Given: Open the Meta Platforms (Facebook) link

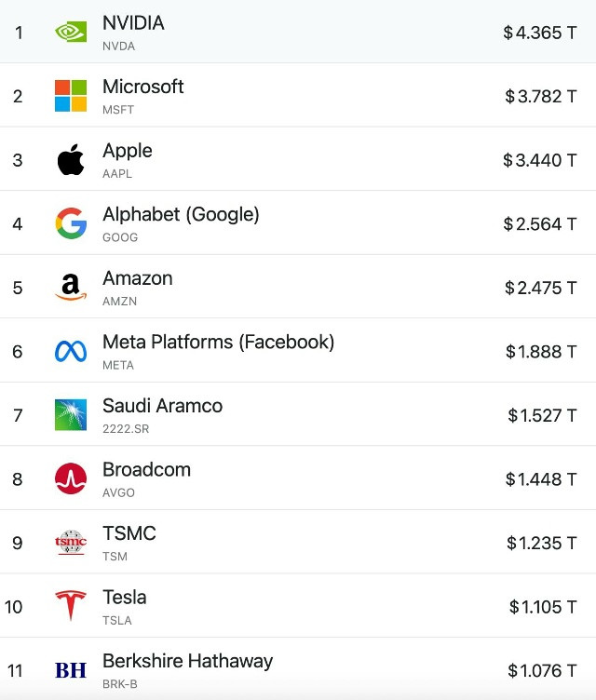Looking at the screenshot, I should click(x=219, y=343).
